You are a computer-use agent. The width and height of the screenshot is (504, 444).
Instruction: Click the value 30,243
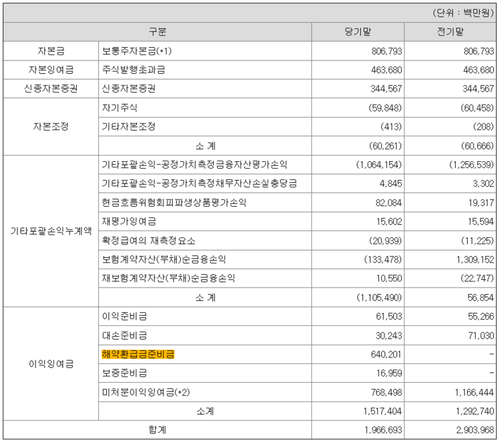pos(389,336)
